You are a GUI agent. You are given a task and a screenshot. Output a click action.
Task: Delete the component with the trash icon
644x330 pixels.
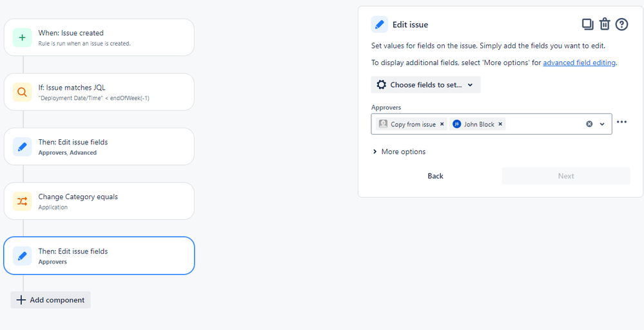click(605, 24)
